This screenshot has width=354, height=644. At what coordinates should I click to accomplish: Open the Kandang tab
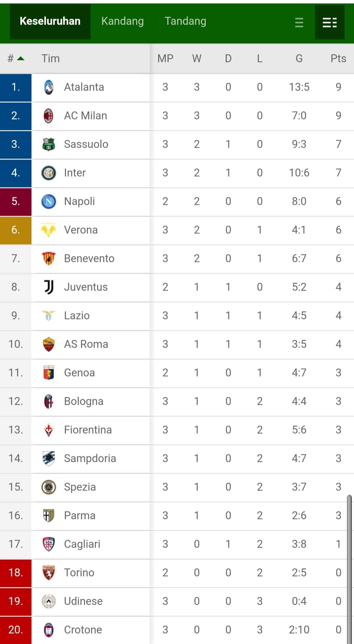122,21
